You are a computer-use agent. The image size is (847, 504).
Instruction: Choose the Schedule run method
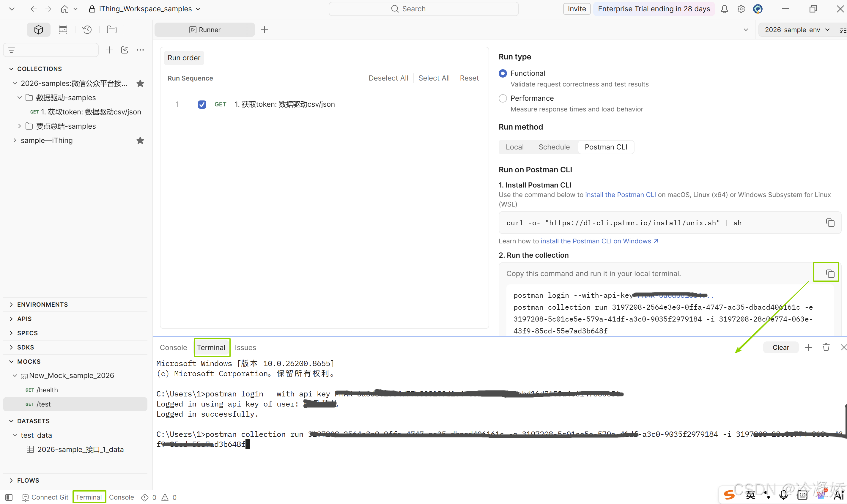tap(554, 147)
